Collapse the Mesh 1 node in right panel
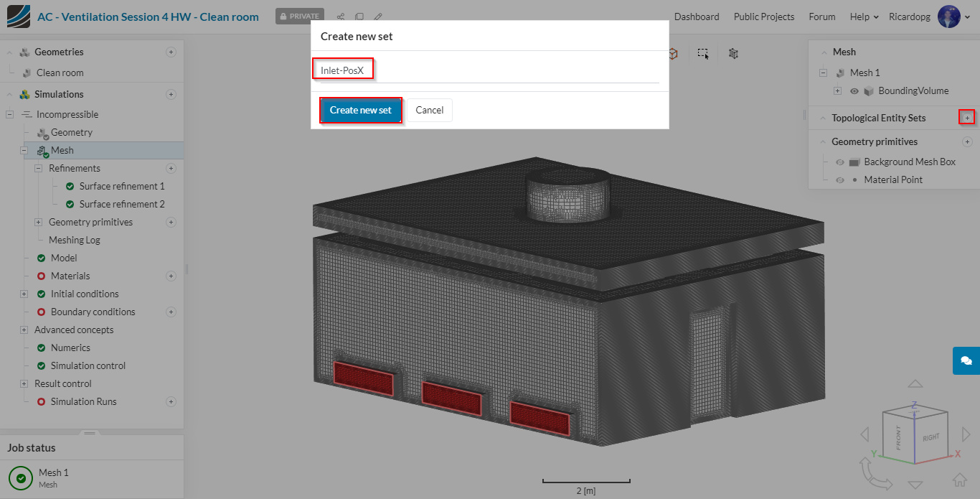980x499 pixels. [823, 73]
